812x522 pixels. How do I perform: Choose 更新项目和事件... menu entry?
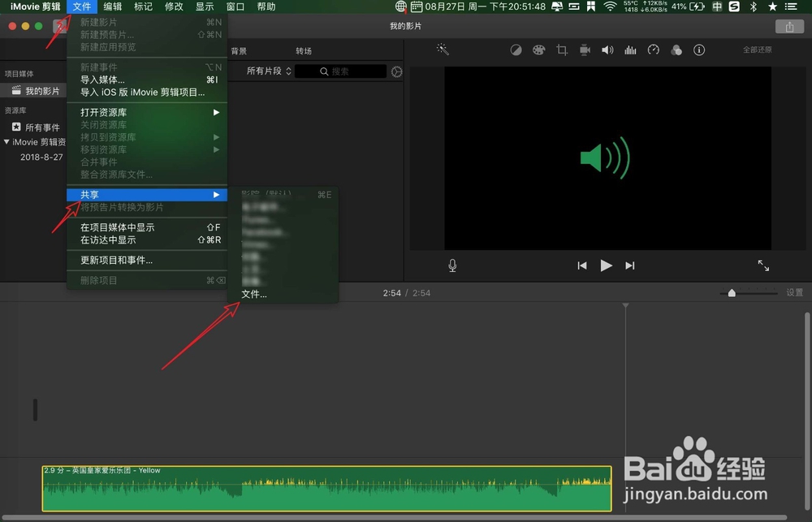147,260
